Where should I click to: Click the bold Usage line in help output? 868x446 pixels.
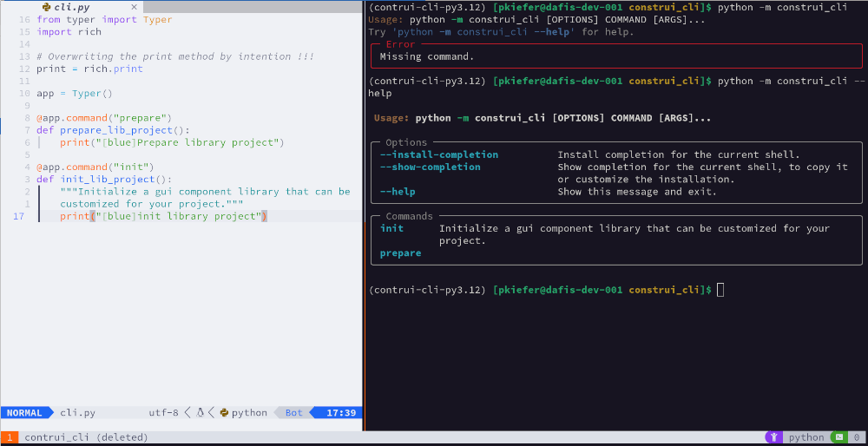(x=542, y=118)
